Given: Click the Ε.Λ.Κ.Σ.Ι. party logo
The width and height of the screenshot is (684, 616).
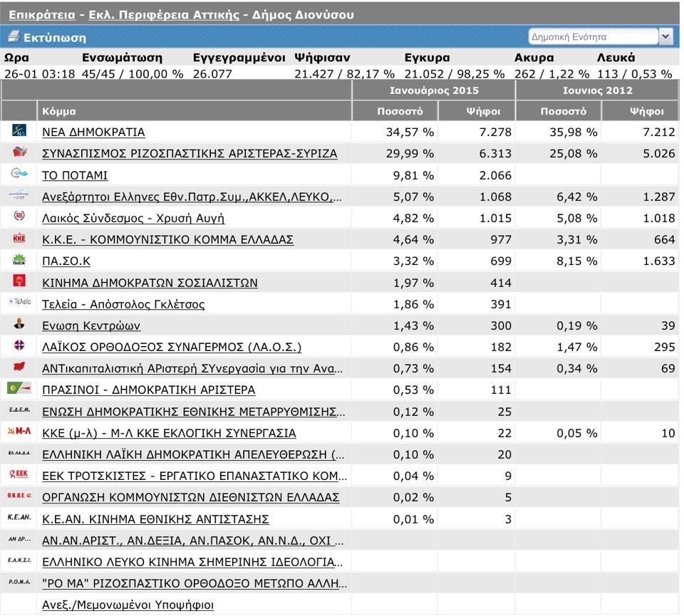Looking at the screenshot, I should (x=20, y=560).
